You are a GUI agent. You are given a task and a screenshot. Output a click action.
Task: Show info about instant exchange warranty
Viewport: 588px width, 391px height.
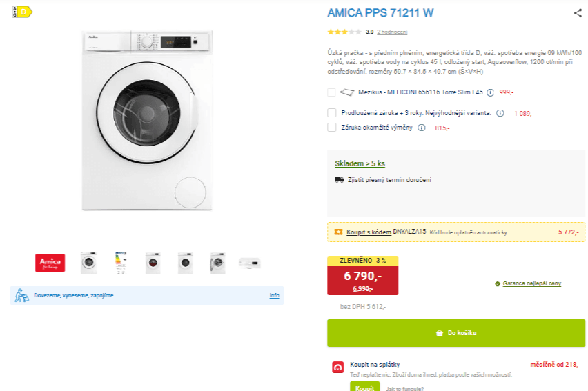[x=421, y=128]
